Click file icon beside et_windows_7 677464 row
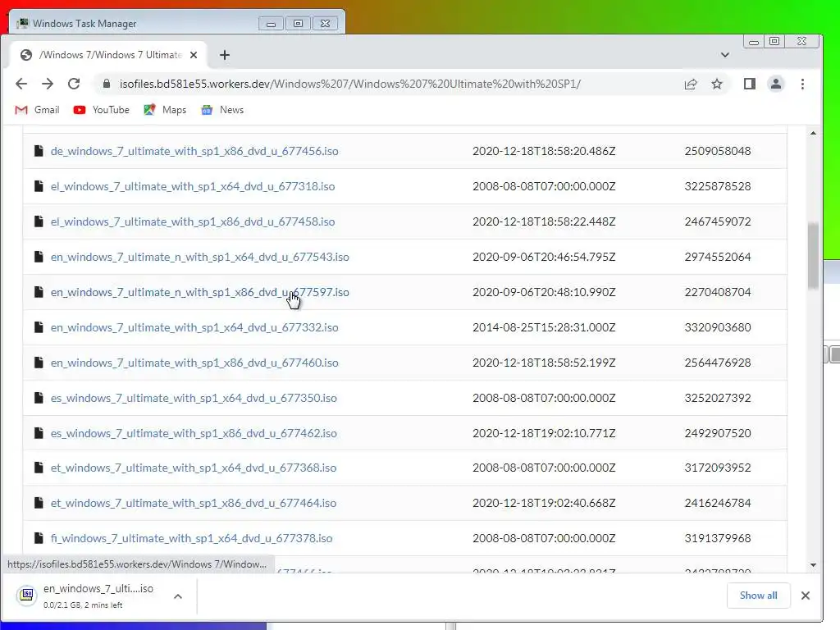The height and width of the screenshot is (630, 840). pyautogui.click(x=39, y=503)
